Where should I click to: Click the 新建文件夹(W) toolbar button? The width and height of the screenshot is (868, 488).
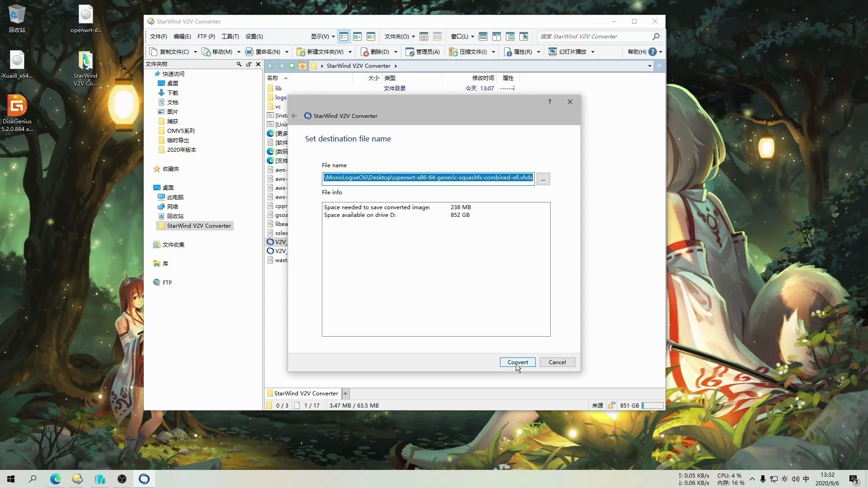click(321, 52)
